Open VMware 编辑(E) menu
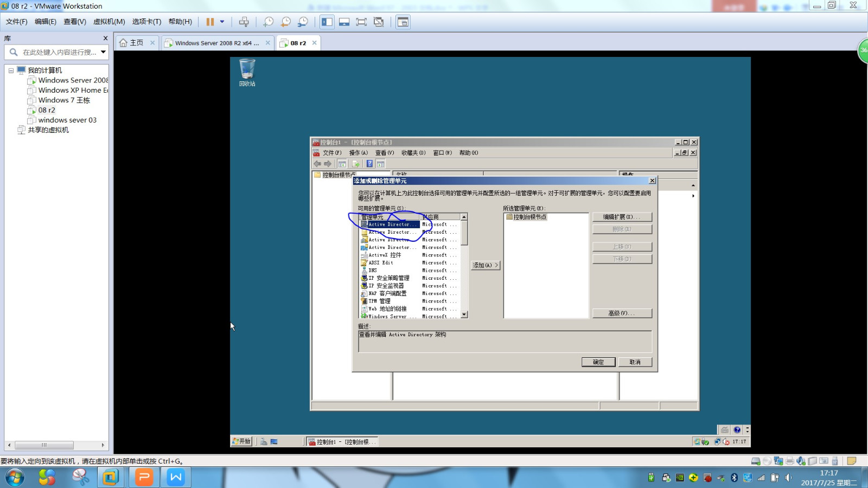868x488 pixels. (x=46, y=22)
